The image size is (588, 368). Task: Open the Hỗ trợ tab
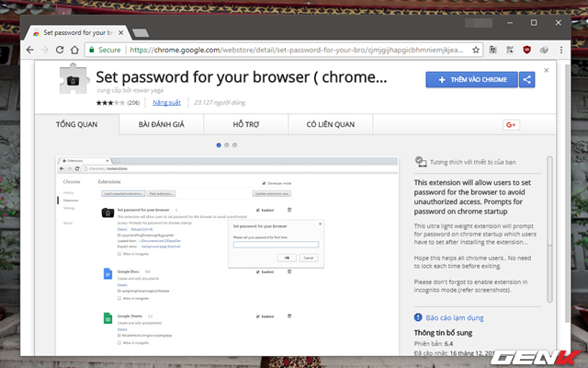pyautogui.click(x=246, y=125)
